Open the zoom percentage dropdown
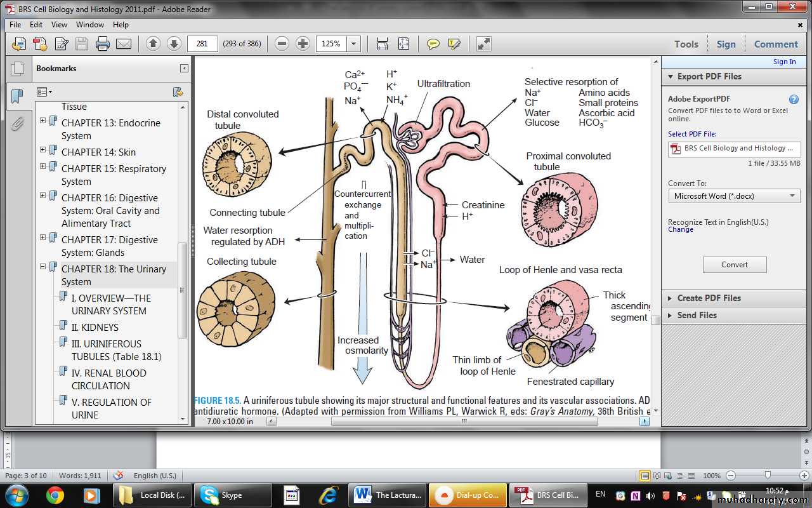 tap(353, 44)
